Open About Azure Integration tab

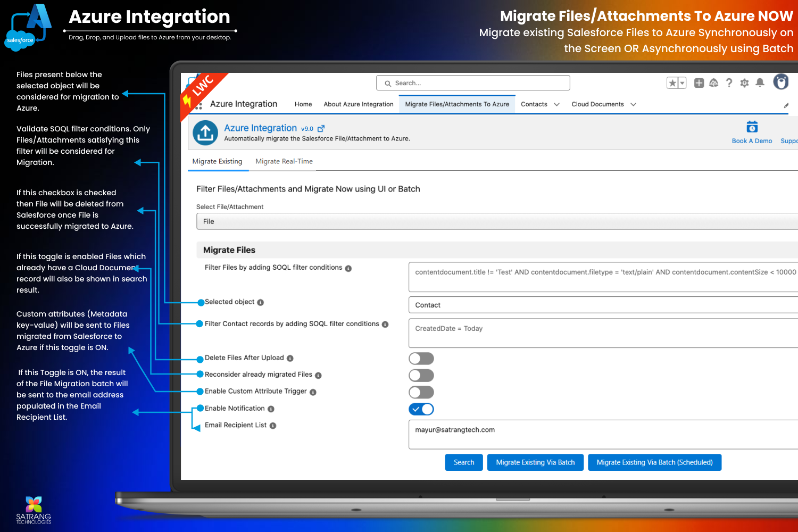[359, 104]
